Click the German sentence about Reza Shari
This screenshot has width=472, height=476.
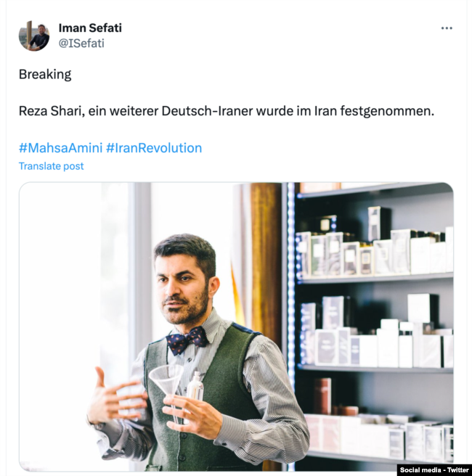coord(227,111)
